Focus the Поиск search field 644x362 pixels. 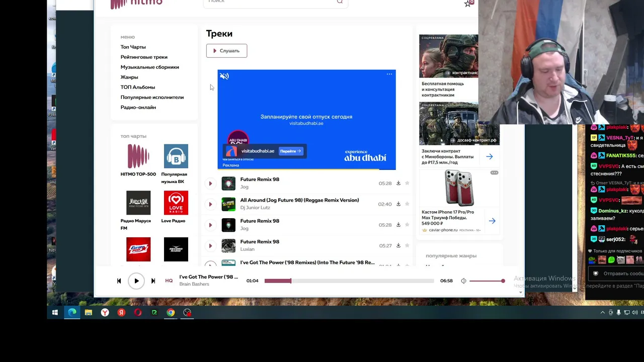click(x=276, y=3)
